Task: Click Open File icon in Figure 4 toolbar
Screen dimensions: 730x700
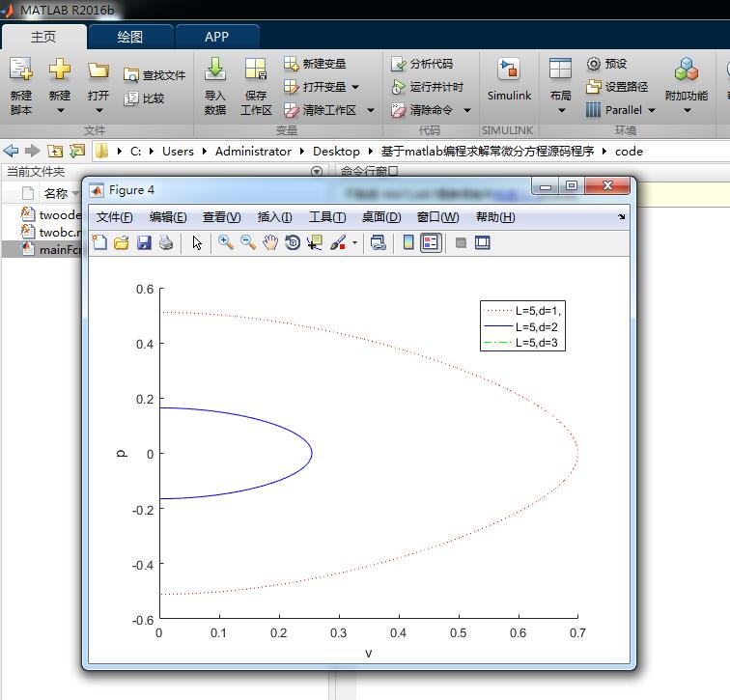Action: (121, 242)
